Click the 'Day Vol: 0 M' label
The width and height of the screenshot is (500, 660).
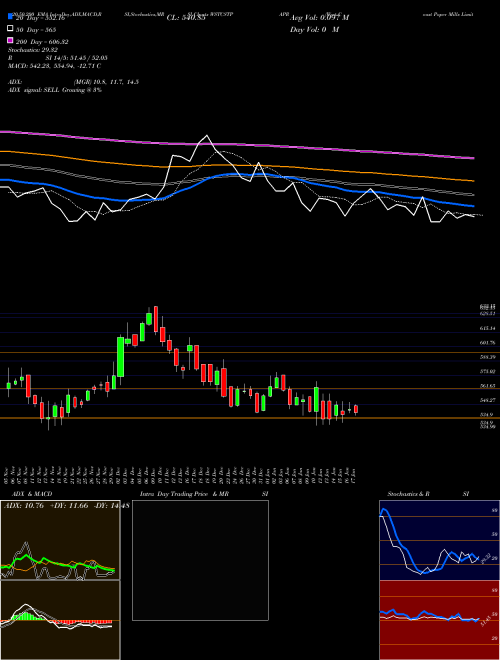click(314, 30)
